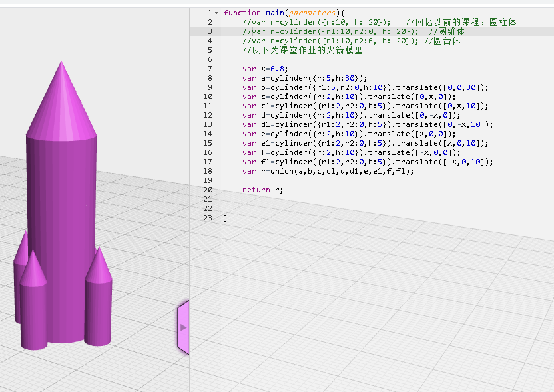The image size is (554, 392).
Task: Click the 'var d=cylinder' line with translate [0,-x,0]
Action: click(x=352, y=115)
